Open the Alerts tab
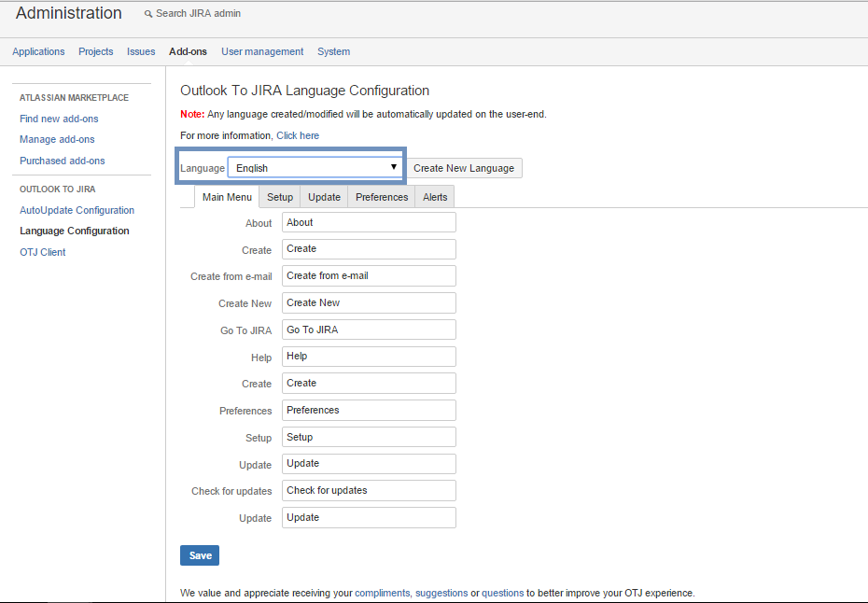 pyautogui.click(x=435, y=197)
